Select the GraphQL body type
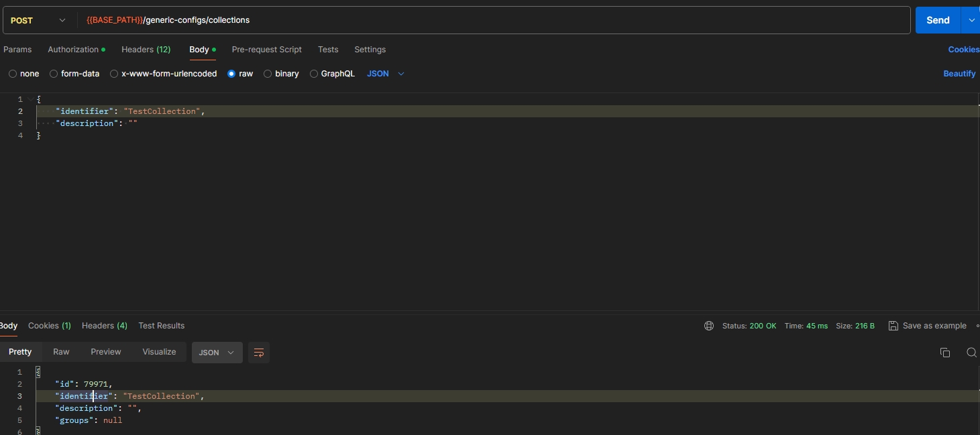The image size is (980, 435). [332, 74]
